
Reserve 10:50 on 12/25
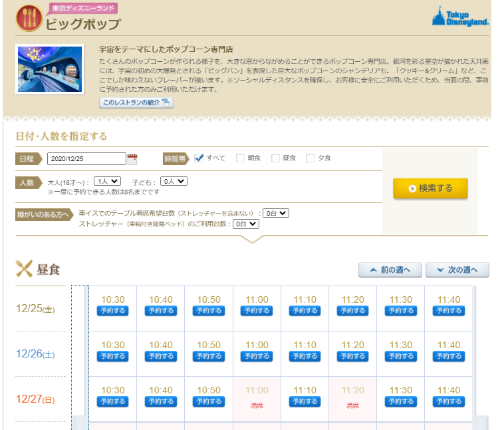tap(209, 311)
